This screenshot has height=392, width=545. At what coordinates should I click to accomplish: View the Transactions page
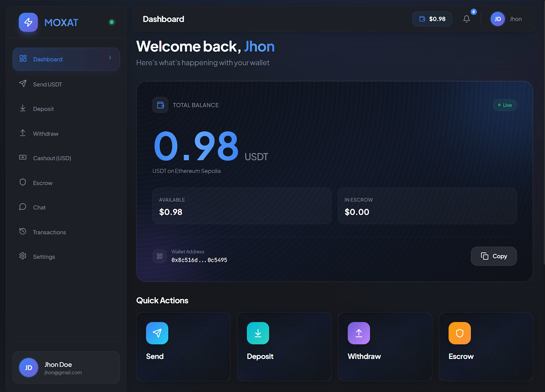[x=66, y=232]
